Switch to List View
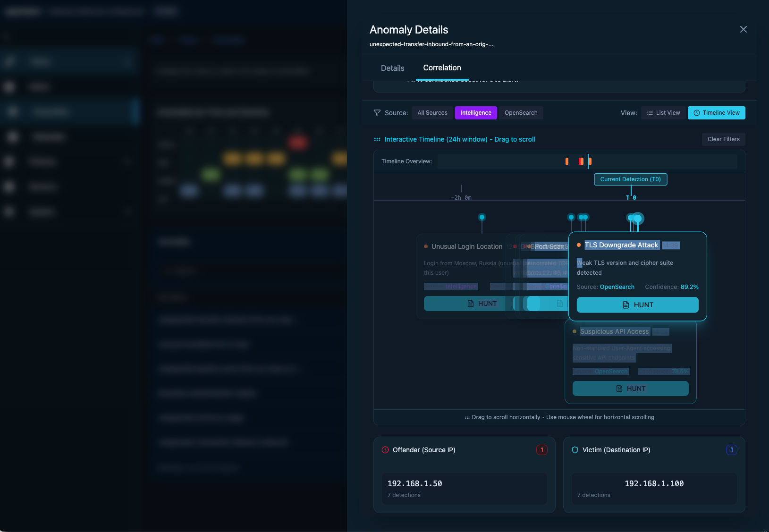Image resolution: width=769 pixels, height=532 pixels. point(663,113)
